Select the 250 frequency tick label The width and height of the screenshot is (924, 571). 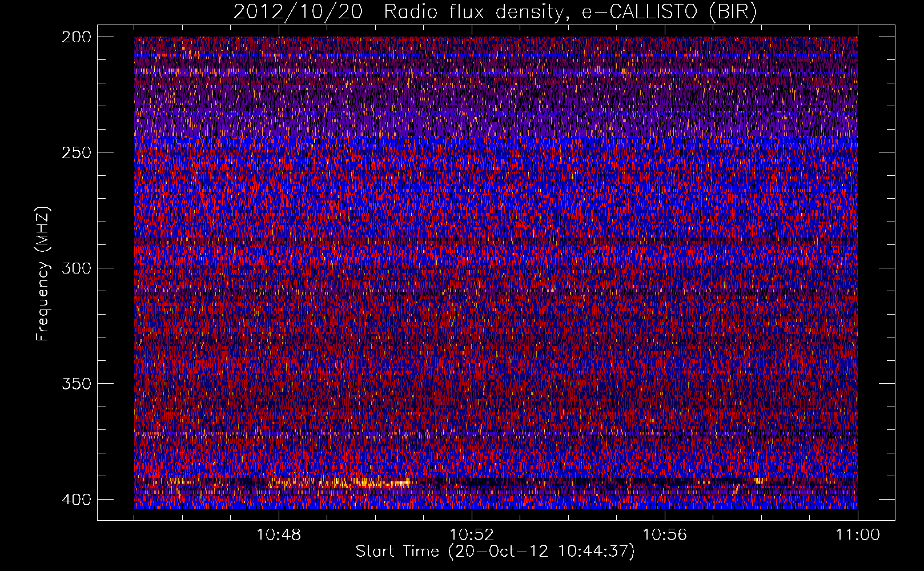pos(77,152)
